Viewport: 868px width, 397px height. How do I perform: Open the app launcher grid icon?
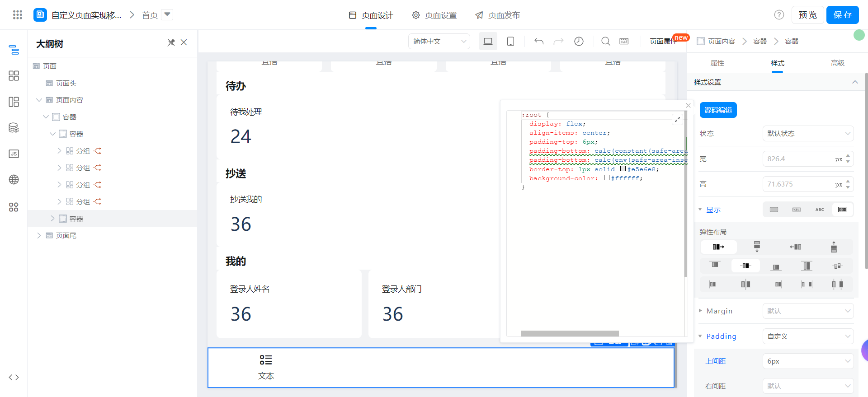[18, 15]
